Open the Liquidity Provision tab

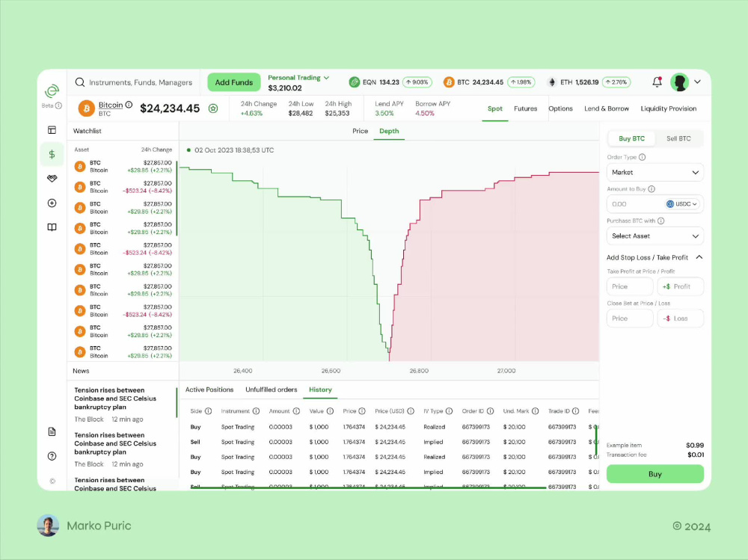(x=668, y=108)
